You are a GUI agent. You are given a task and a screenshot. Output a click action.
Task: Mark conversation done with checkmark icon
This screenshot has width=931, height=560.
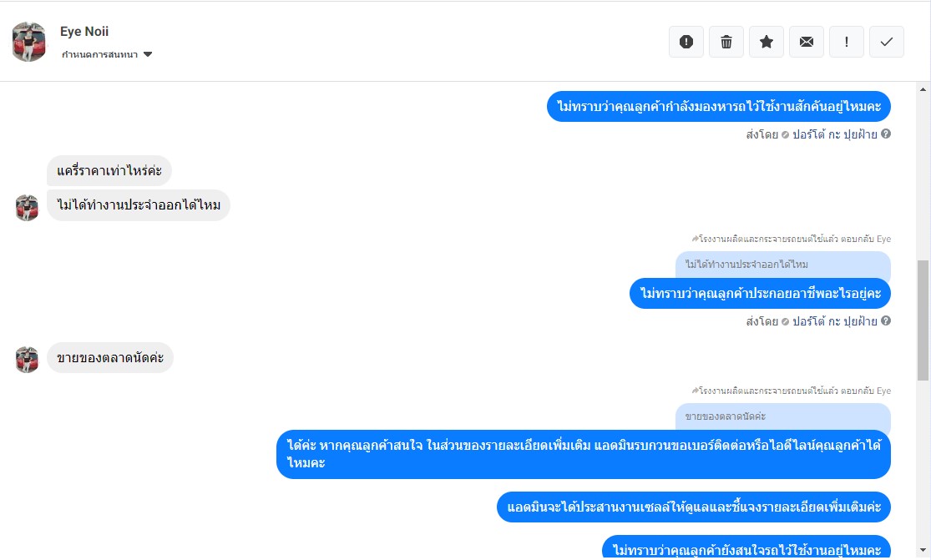pos(887,42)
